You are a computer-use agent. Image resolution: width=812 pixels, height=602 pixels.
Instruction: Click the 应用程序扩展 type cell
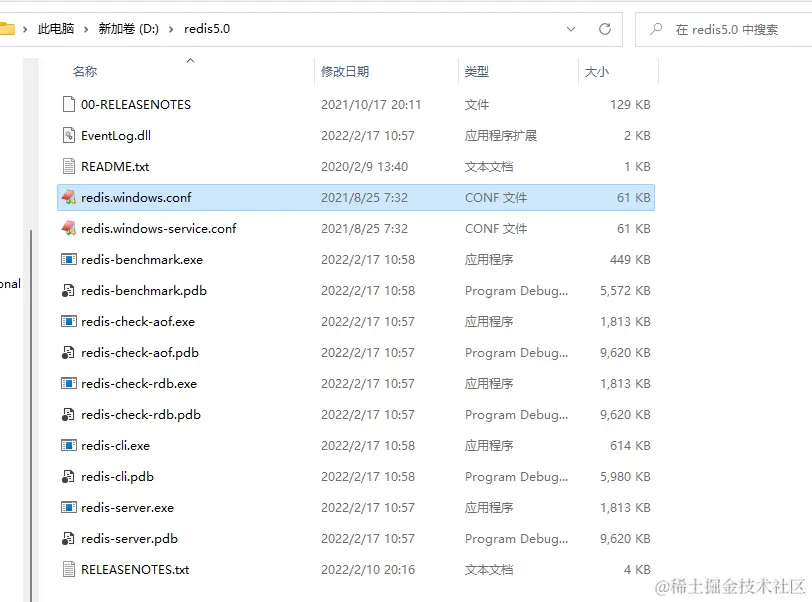(501, 136)
